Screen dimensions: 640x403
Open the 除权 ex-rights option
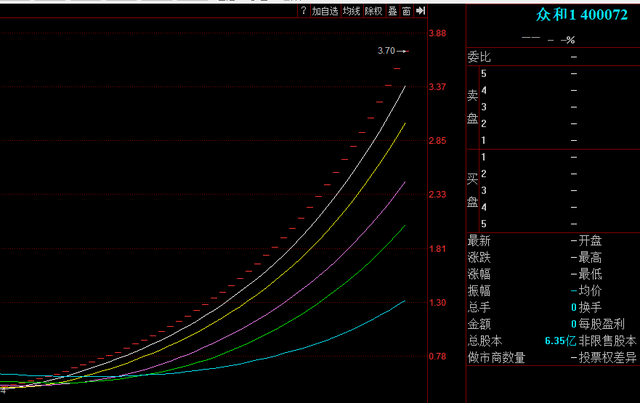tap(373, 12)
